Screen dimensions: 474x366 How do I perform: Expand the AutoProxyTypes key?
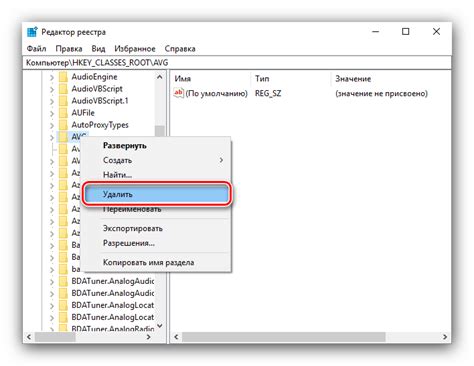click(x=52, y=125)
